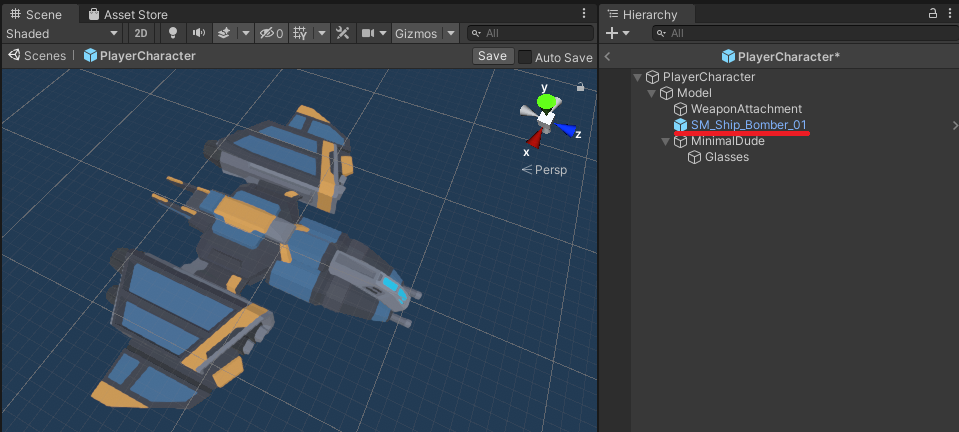
Task: Click the PlayerCharacter* prefab header
Action: coord(780,56)
